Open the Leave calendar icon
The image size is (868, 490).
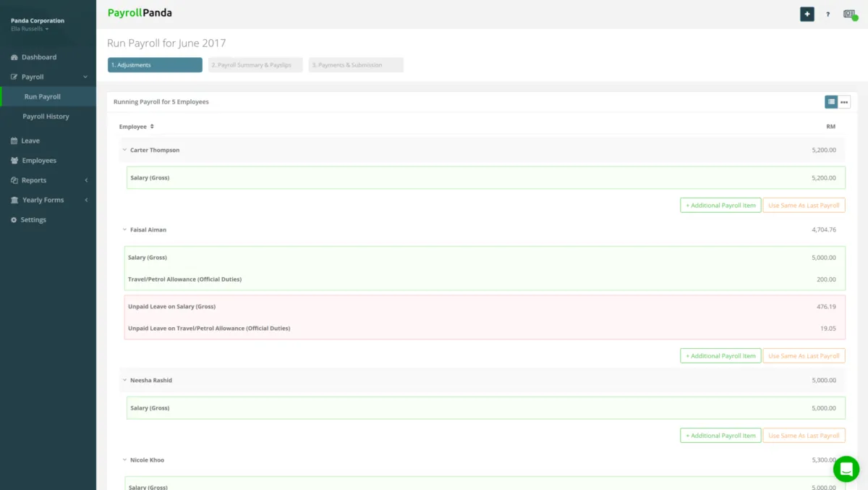pos(15,140)
